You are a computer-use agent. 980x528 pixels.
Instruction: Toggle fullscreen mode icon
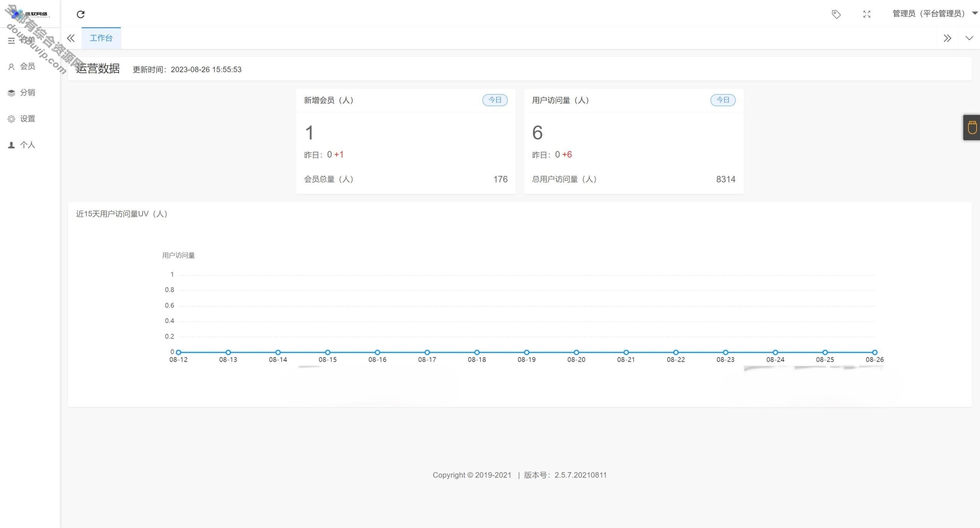pos(867,14)
